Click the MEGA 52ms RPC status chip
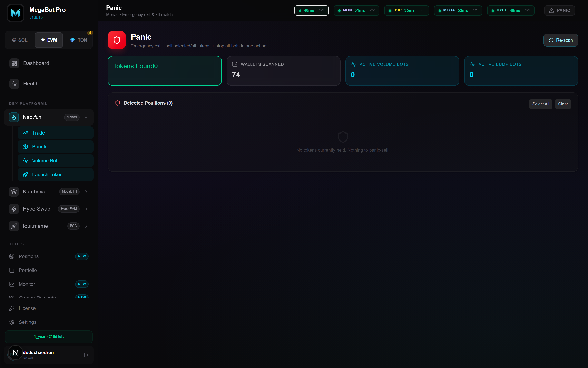 tap(458, 10)
